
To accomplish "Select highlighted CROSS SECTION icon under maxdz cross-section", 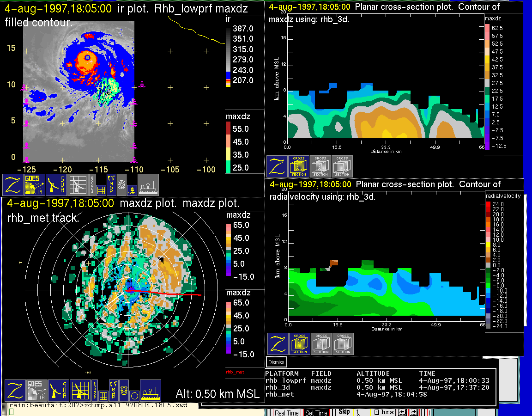I will click(299, 166).
